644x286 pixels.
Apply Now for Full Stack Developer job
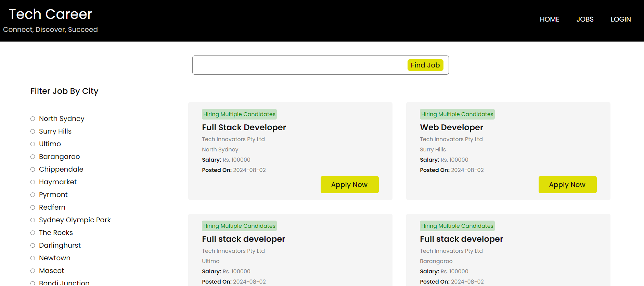[x=349, y=185]
